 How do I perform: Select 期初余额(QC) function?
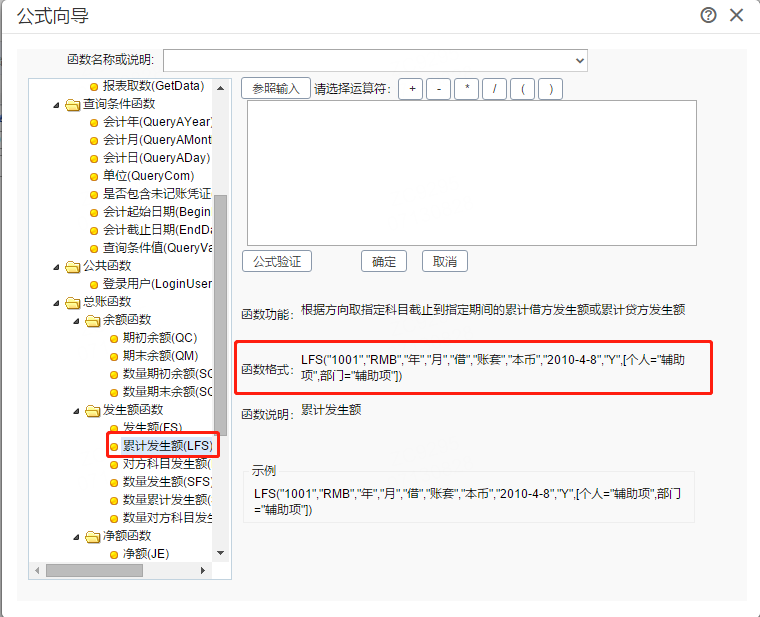[x=160, y=338]
